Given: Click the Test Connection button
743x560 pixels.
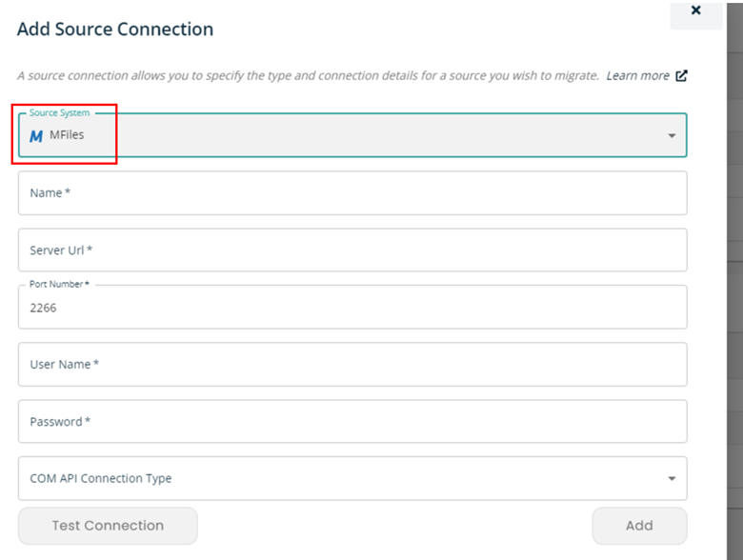Looking at the screenshot, I should click(108, 526).
